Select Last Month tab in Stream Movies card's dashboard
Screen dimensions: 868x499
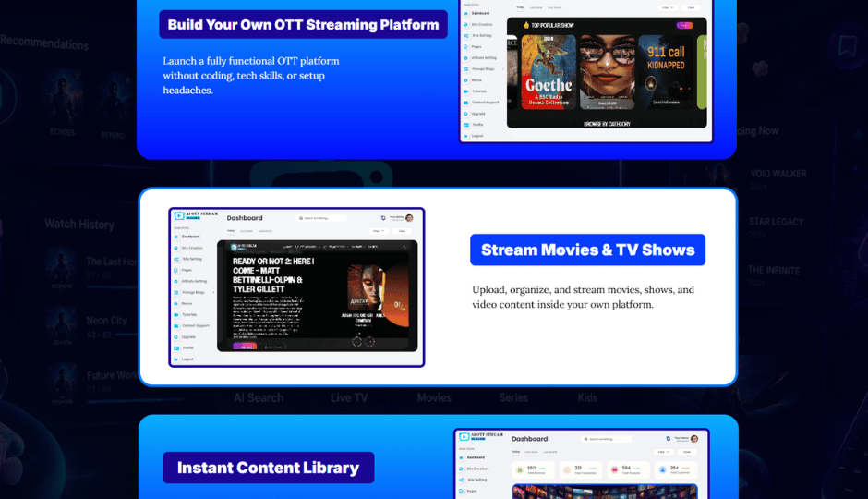[x=265, y=231]
